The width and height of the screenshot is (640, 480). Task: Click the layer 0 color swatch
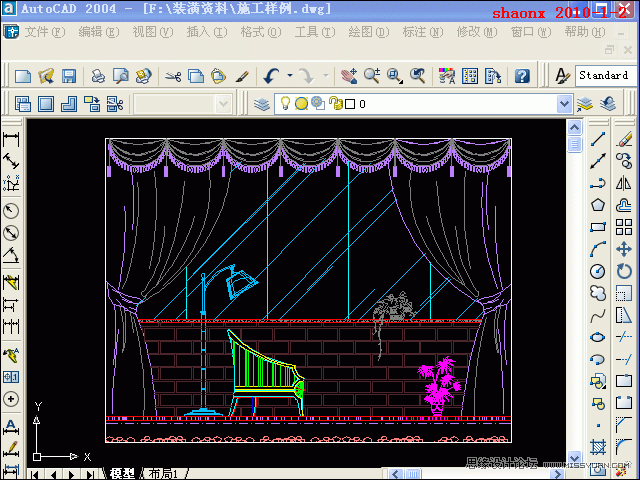pyautogui.click(x=350, y=103)
